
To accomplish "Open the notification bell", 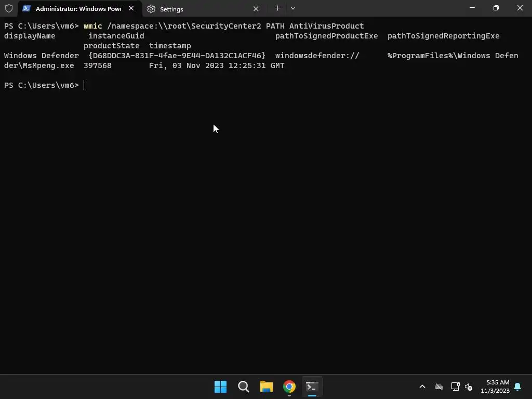I will pos(517,387).
